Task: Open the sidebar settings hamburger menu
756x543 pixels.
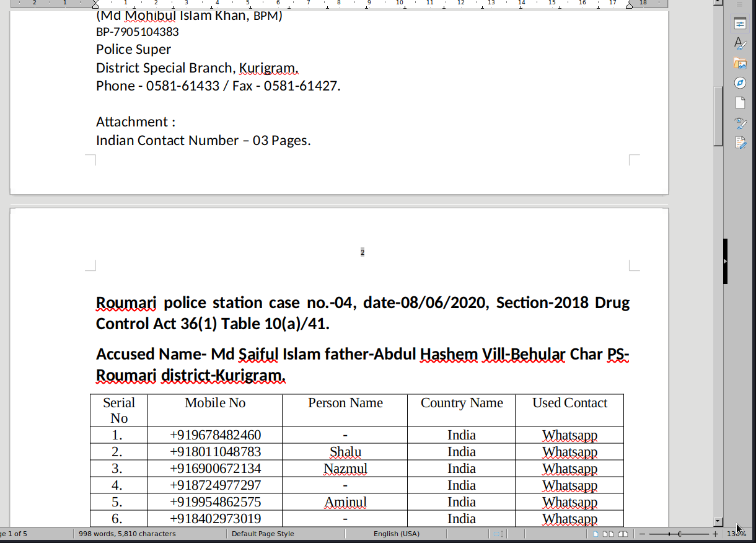Action: (x=739, y=4)
